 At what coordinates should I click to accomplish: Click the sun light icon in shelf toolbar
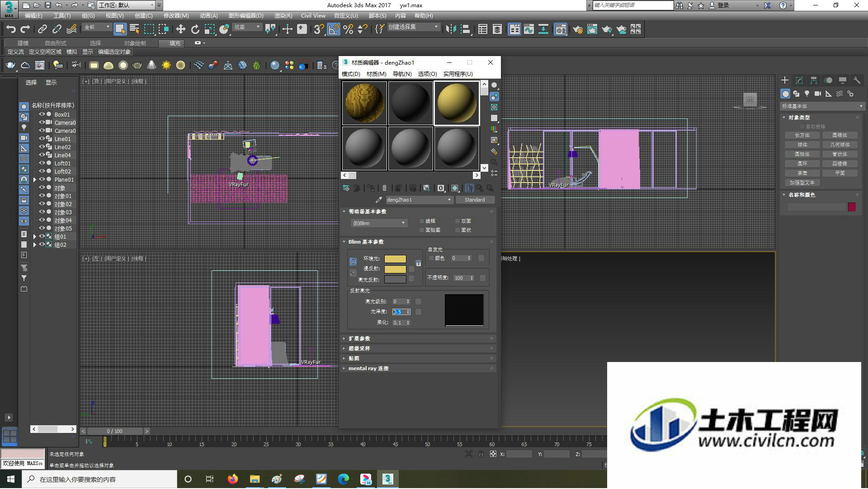pos(166,66)
